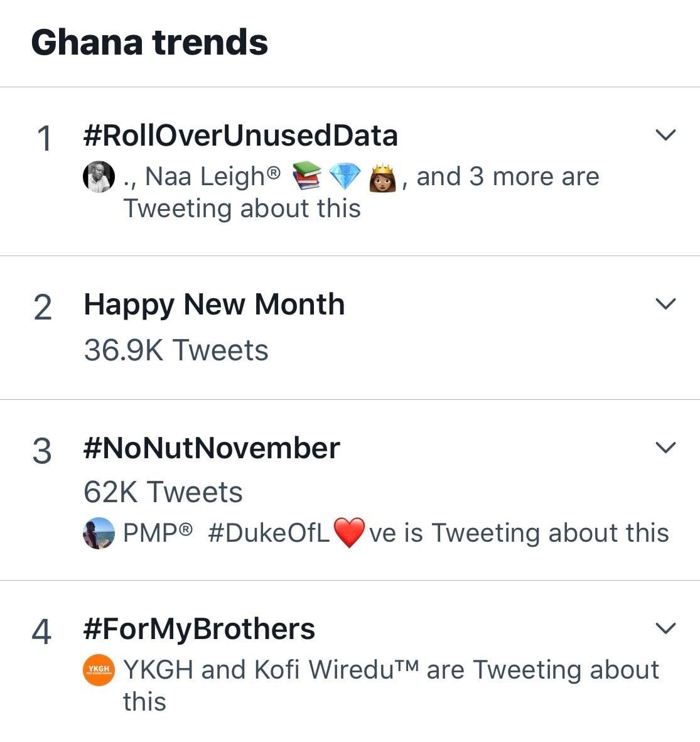Click the rank number 3 beside #NoNutNovember
Screen dimensions: 700x742
[x=41, y=451]
